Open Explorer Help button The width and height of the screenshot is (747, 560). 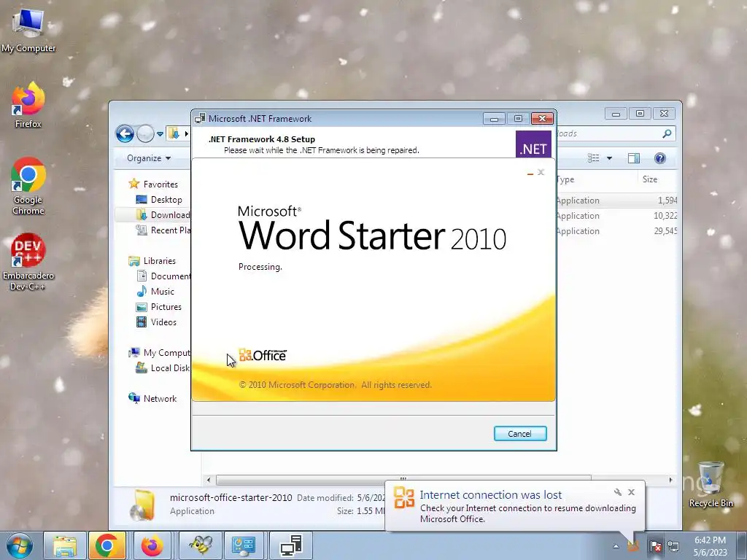pos(659,158)
